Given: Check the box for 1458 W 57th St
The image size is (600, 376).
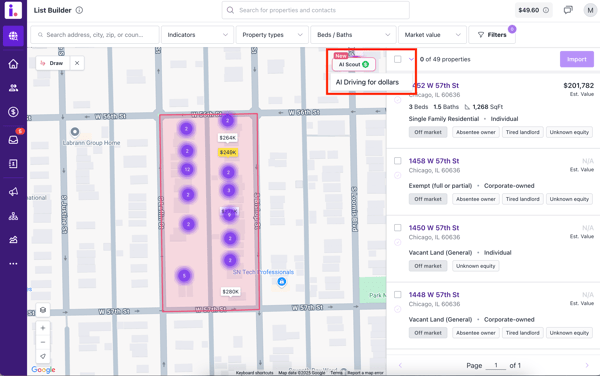Looking at the screenshot, I should point(398,161).
